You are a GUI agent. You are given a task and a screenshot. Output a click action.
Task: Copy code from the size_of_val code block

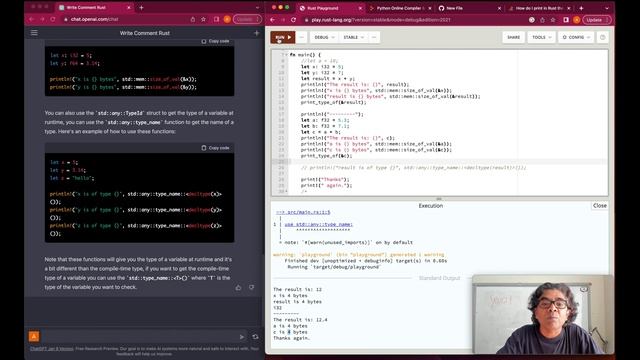coord(216,41)
